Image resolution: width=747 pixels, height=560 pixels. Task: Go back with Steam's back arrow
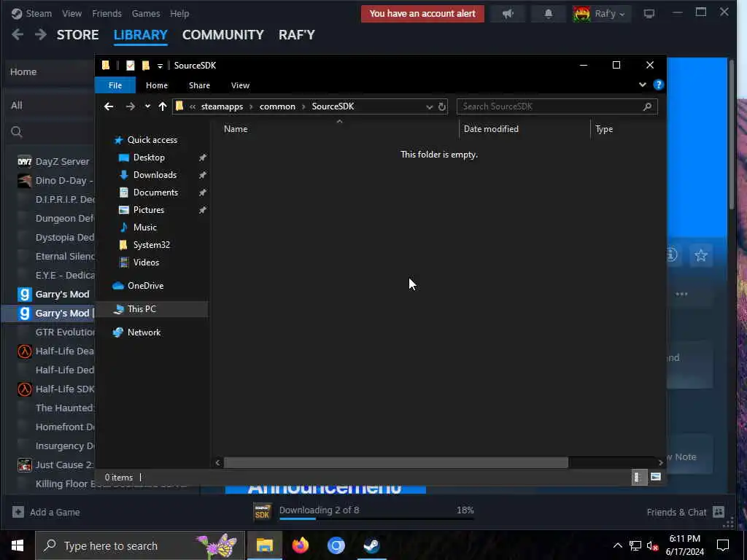(x=18, y=35)
